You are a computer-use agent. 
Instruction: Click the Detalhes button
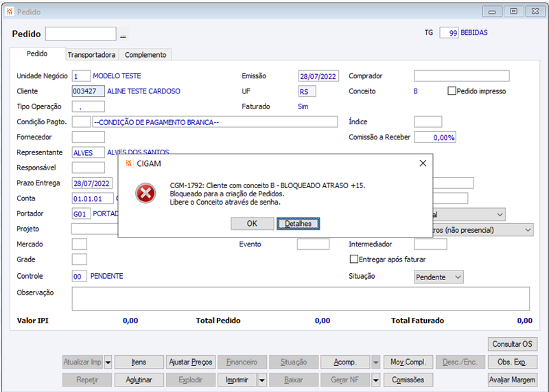tap(299, 224)
